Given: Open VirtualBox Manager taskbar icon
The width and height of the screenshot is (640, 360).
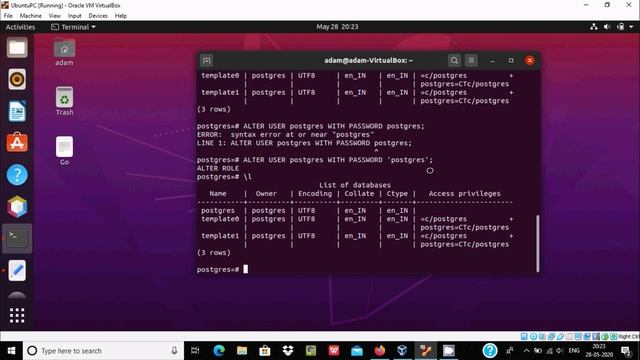Looking at the screenshot, I should click(402, 351).
